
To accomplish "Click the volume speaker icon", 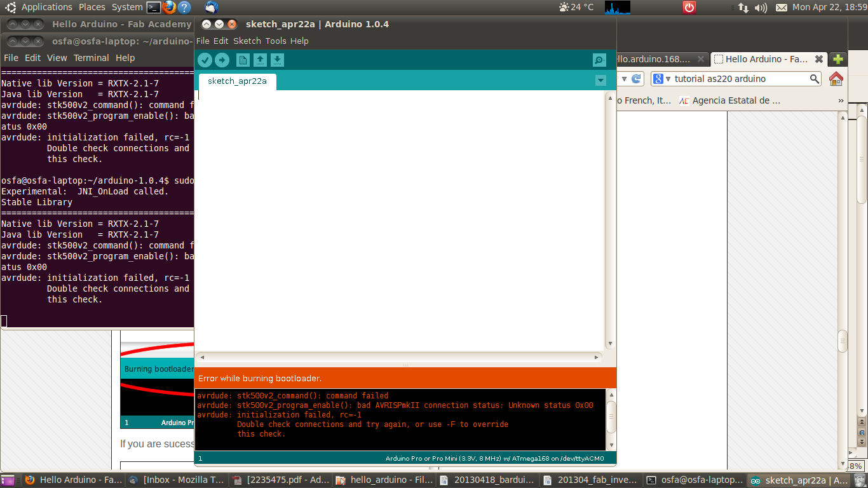I will click(x=761, y=8).
